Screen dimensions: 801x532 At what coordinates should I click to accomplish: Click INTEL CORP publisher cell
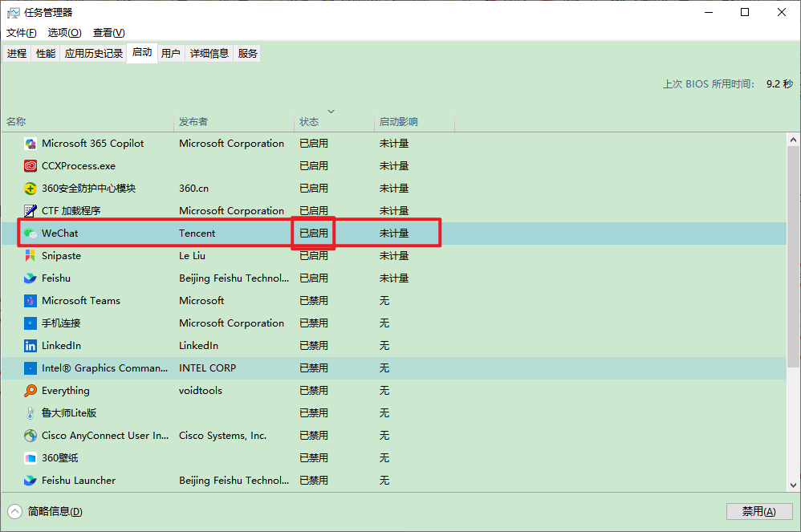coord(207,368)
